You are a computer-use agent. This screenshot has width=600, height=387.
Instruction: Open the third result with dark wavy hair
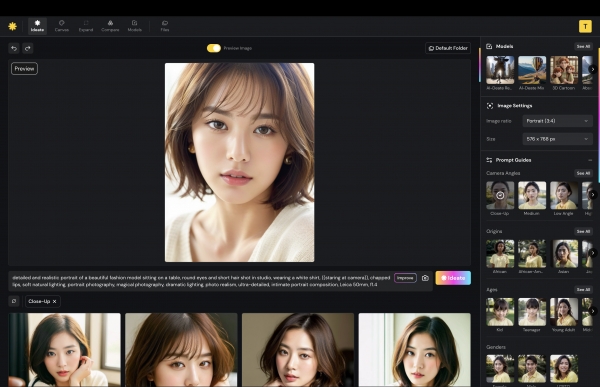(298, 350)
